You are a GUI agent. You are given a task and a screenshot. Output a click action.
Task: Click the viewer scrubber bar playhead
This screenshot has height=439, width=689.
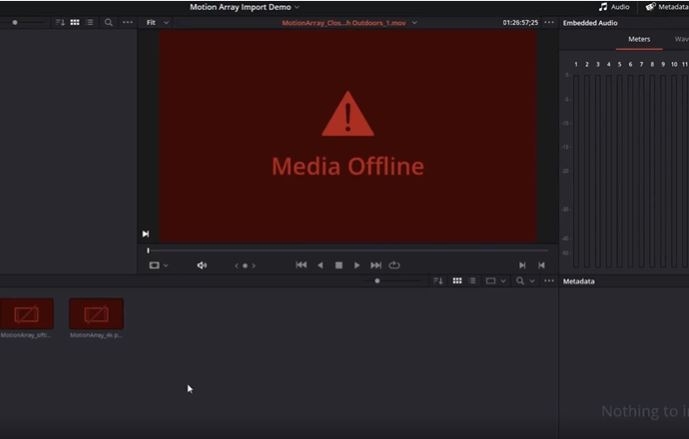(x=148, y=250)
